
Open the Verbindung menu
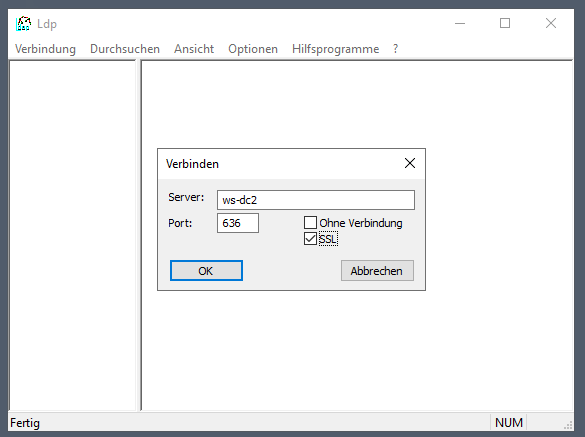45,49
